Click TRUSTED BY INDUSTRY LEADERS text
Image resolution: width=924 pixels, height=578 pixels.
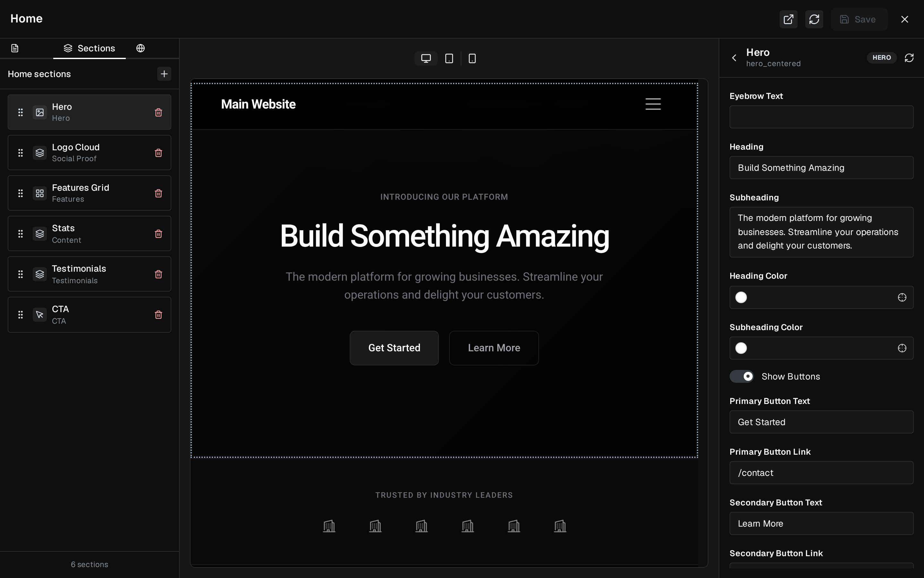click(x=444, y=495)
